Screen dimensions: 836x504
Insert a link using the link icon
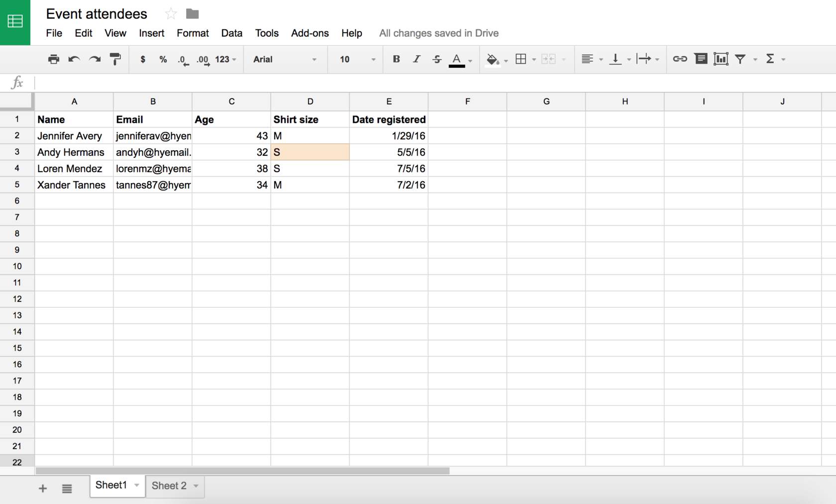[680, 59]
